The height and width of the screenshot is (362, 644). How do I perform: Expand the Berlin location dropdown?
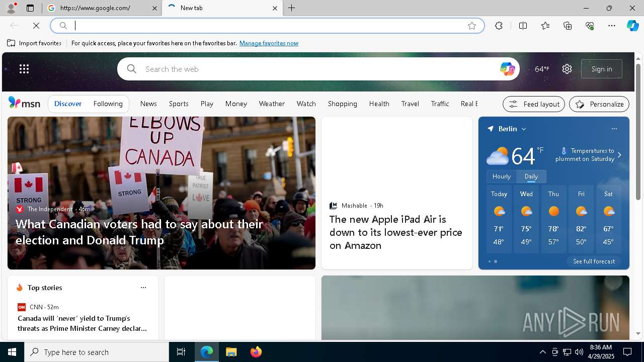tap(524, 129)
